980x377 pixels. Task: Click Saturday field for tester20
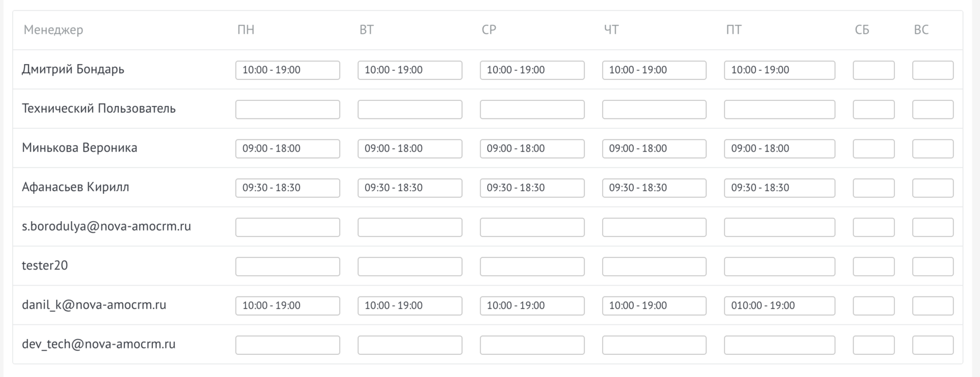pyautogui.click(x=873, y=266)
